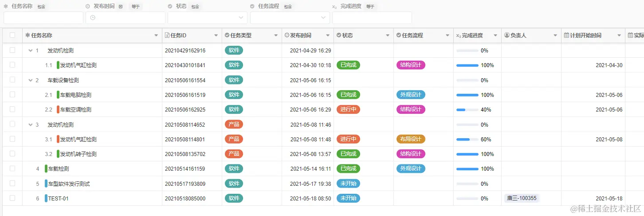The width and height of the screenshot is (644, 216).
Task: Collapse the group 1 发动机检测 chevron
Action: 31,51
